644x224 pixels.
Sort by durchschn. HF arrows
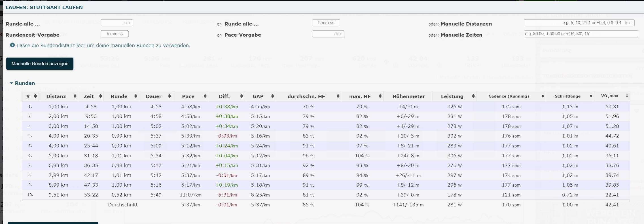[x=338, y=96]
